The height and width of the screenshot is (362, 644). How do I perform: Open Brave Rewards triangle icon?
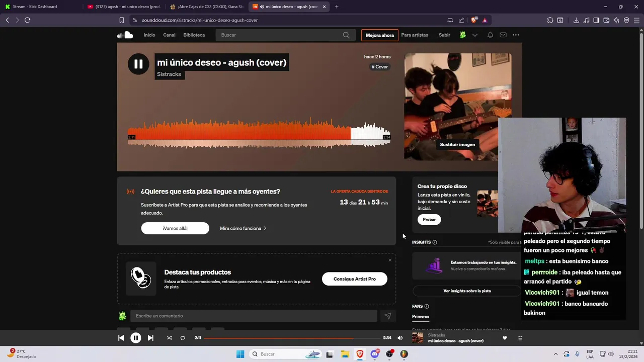(x=485, y=20)
